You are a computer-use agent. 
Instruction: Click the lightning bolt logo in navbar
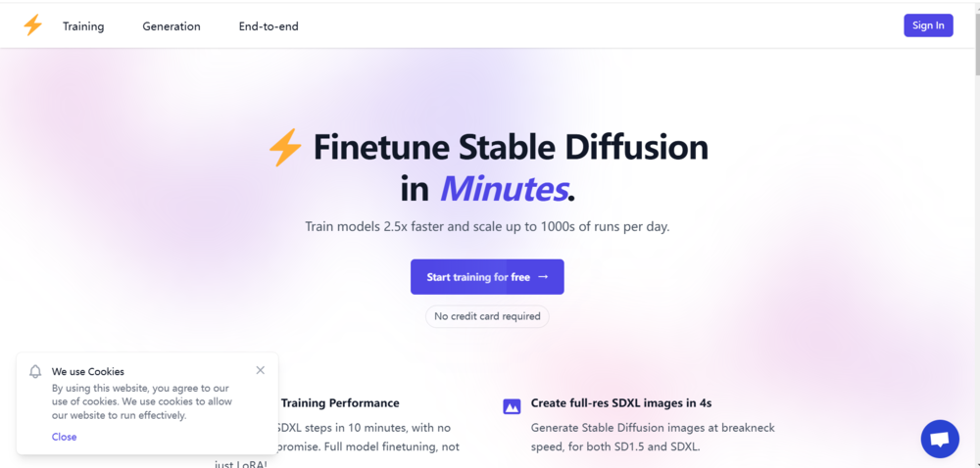33,25
